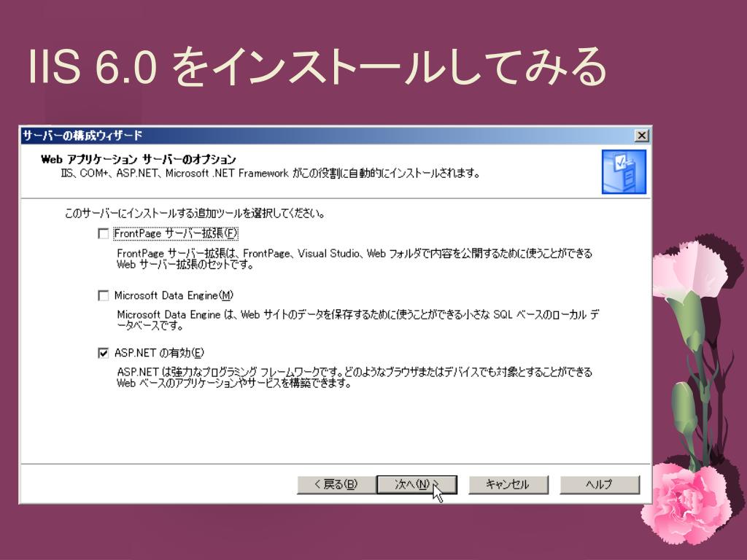Click the server wizard icon in the header
The height and width of the screenshot is (560, 747).
[624, 171]
